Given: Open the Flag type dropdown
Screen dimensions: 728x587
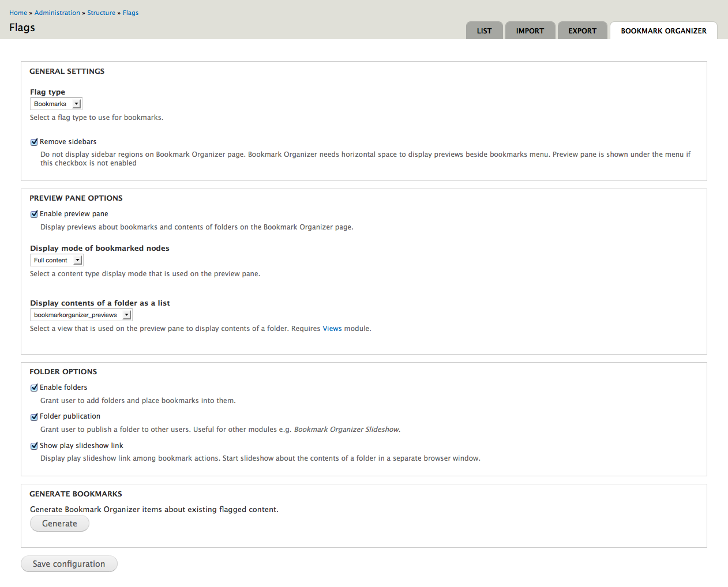Looking at the screenshot, I should [x=55, y=103].
